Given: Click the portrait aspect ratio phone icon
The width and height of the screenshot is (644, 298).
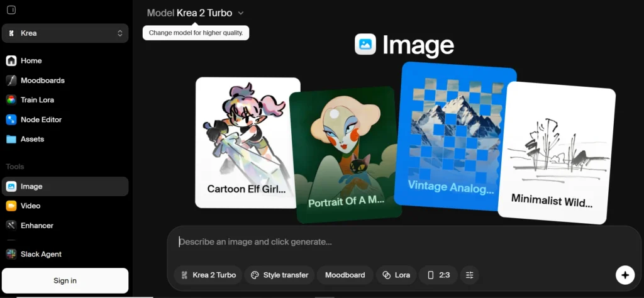Looking at the screenshot, I should click(x=430, y=275).
